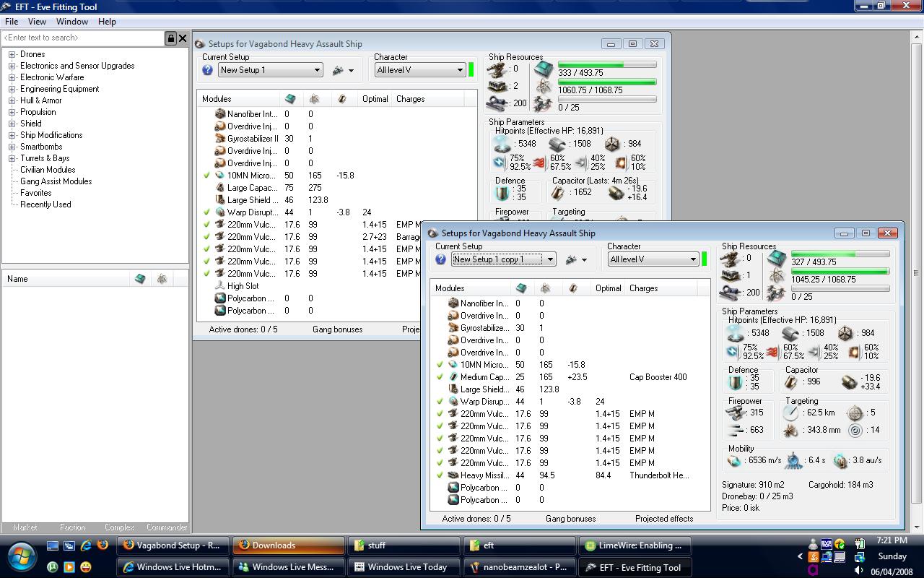This screenshot has width=924, height=578.
Task: Click powergrid column header icon in front window
Action: [546, 288]
